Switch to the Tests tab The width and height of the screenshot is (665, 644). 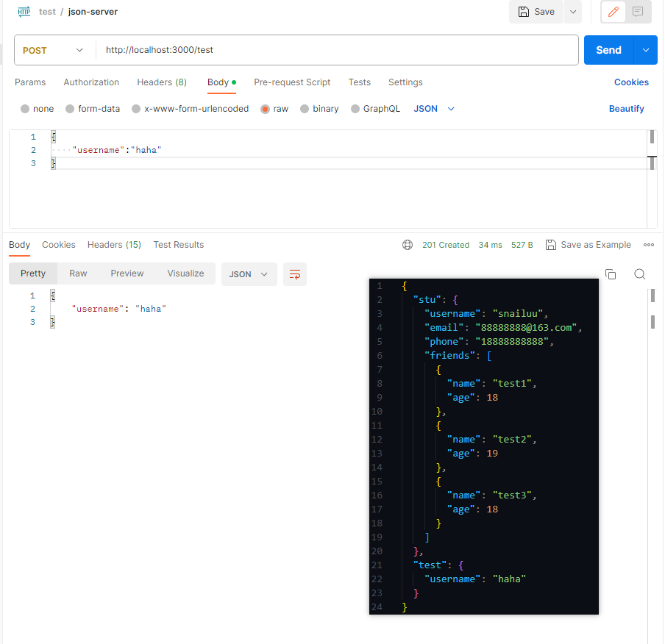(x=360, y=82)
